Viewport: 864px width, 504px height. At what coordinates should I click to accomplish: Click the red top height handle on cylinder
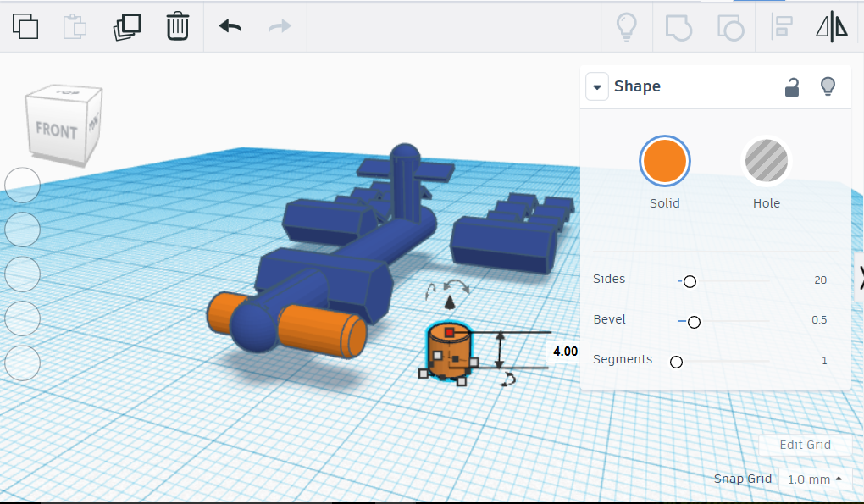tap(450, 332)
